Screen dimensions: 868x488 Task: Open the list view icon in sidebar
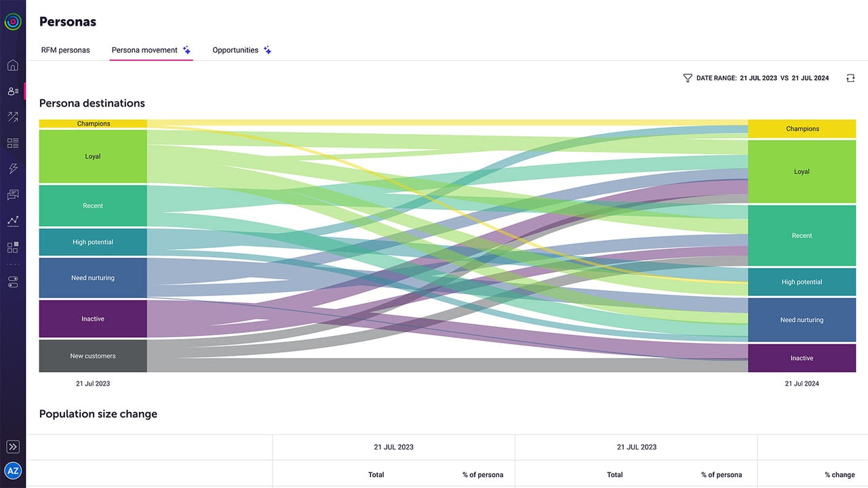click(13, 143)
